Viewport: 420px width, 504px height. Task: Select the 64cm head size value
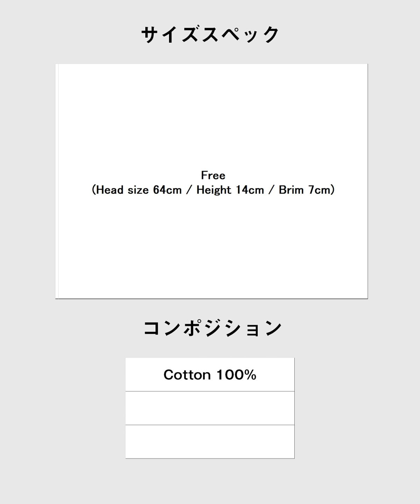[x=167, y=190]
